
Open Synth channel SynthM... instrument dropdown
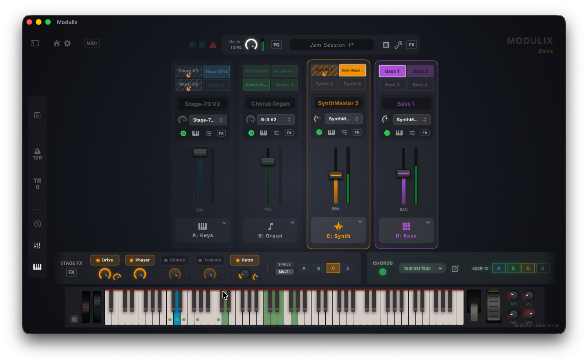click(x=344, y=119)
